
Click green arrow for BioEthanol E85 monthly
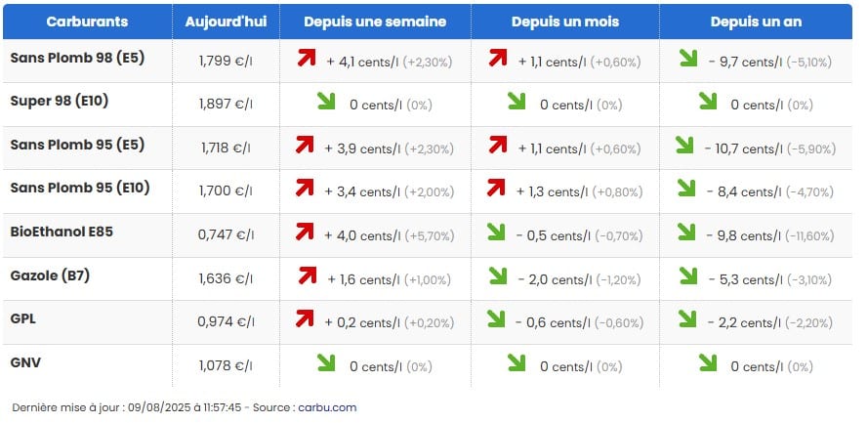point(495,233)
